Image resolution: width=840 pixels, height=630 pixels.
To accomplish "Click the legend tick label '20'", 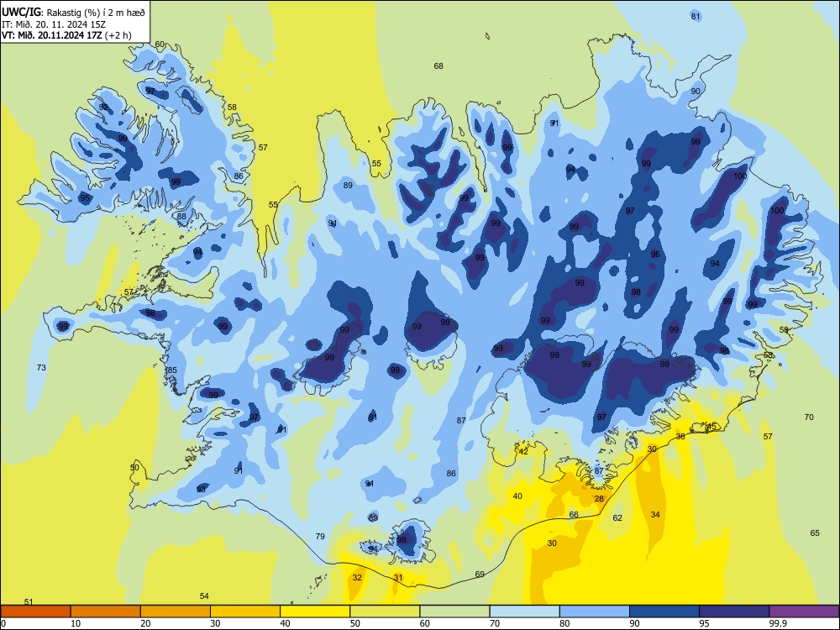I will (145, 623).
